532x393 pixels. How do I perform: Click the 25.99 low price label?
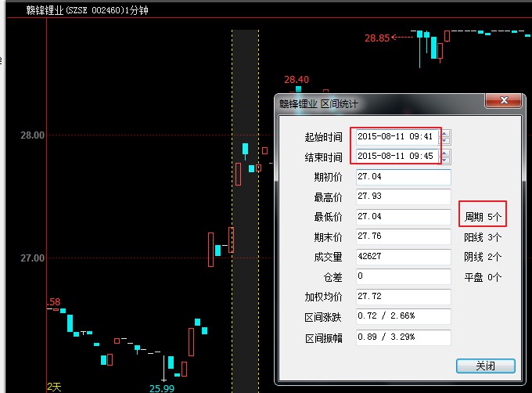click(162, 387)
